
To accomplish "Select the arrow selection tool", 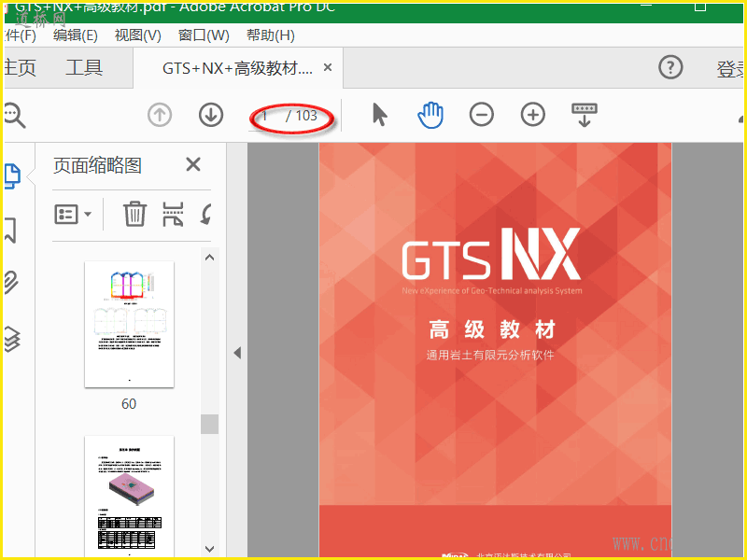I will click(380, 115).
